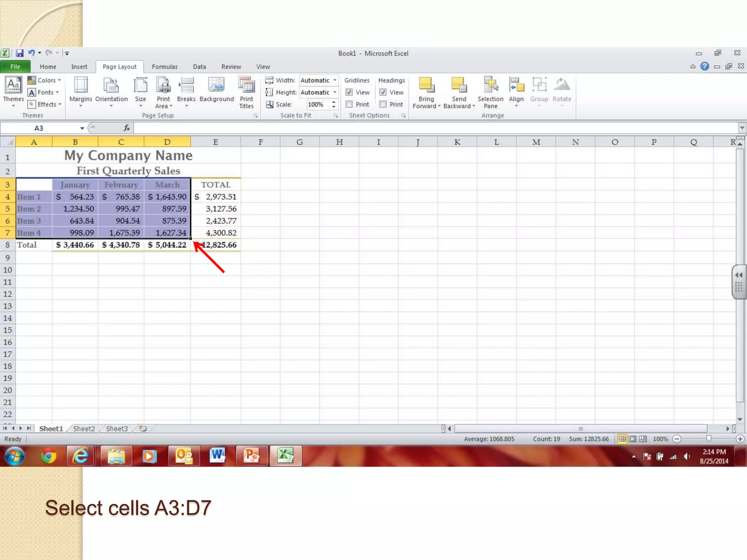
Task: Open Print Titles settings
Action: pyautogui.click(x=246, y=92)
